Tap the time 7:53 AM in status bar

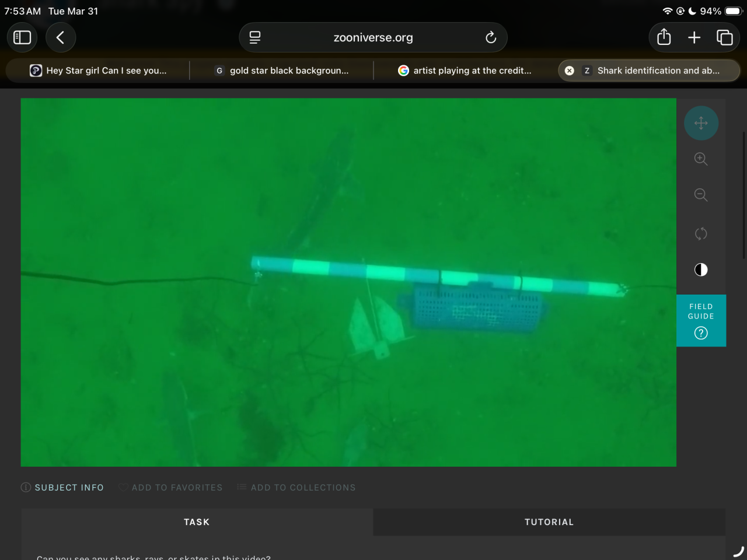coord(23,11)
